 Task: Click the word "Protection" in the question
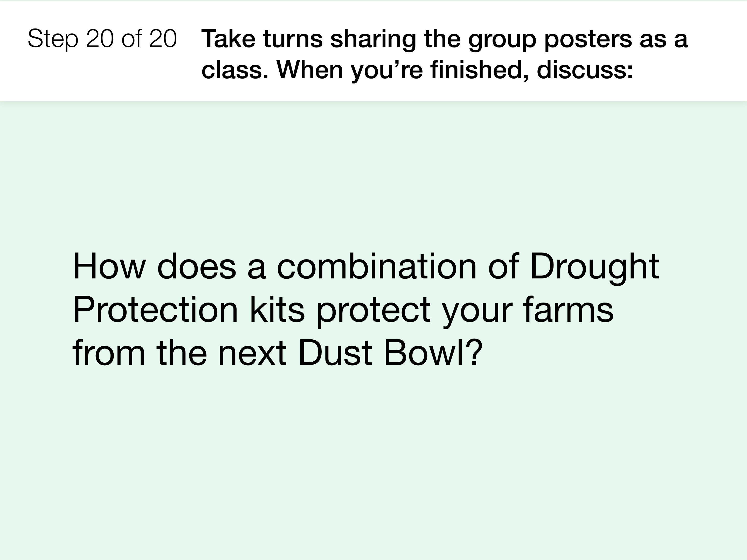click(155, 310)
